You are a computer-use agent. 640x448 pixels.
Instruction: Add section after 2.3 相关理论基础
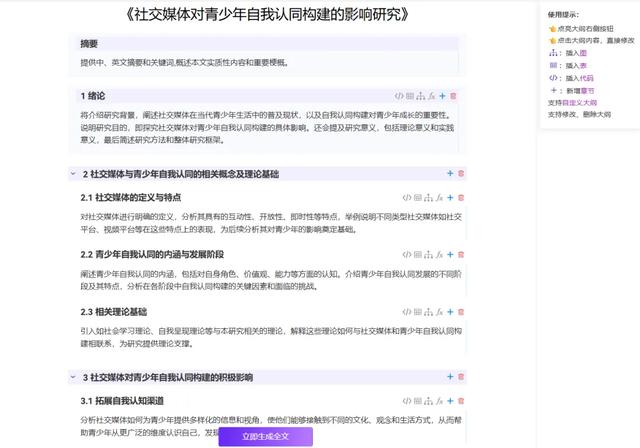tap(450, 312)
